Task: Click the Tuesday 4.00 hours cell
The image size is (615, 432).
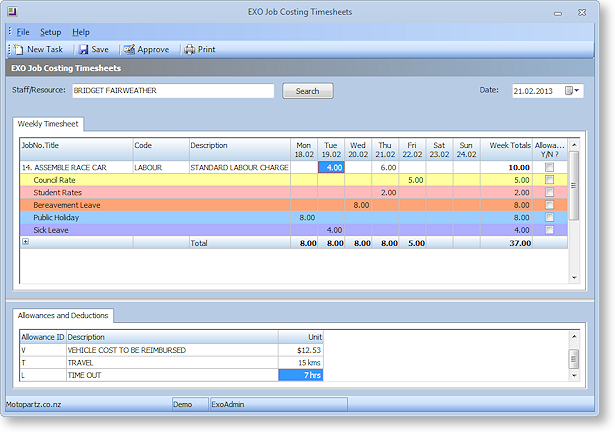Action: pos(332,168)
